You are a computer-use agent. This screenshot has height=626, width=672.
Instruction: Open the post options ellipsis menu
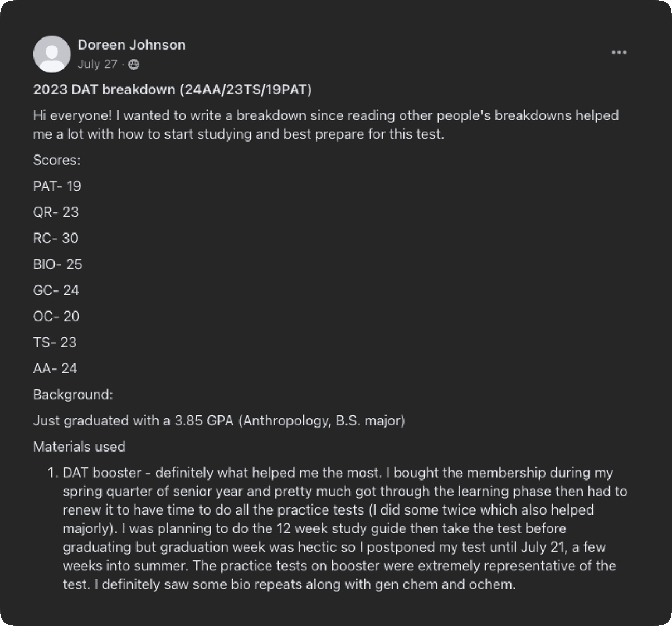coord(619,52)
